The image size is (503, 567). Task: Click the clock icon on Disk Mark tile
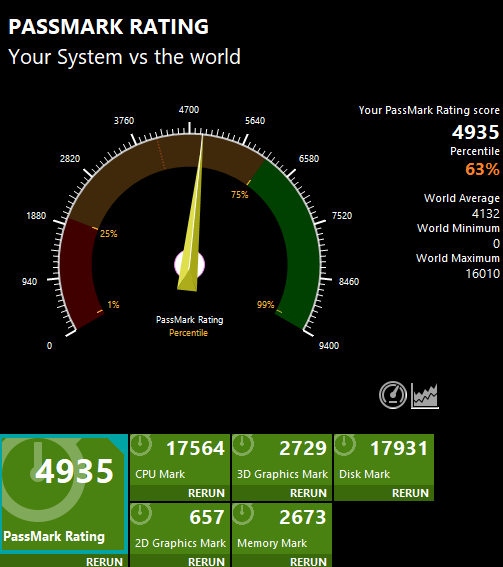[345, 445]
